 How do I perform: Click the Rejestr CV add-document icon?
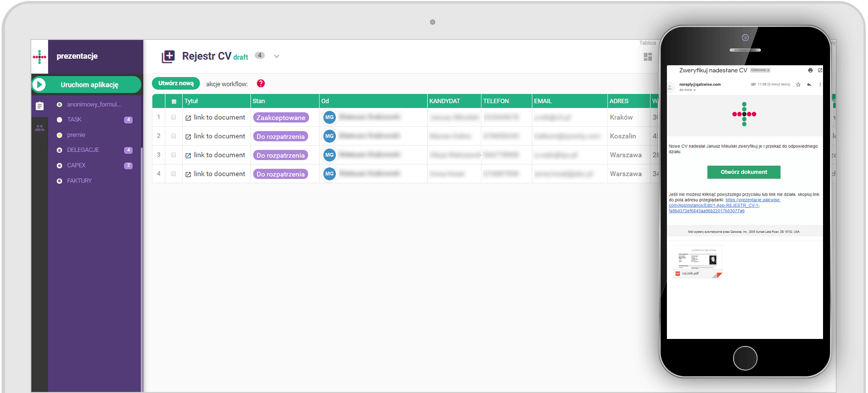coord(168,57)
